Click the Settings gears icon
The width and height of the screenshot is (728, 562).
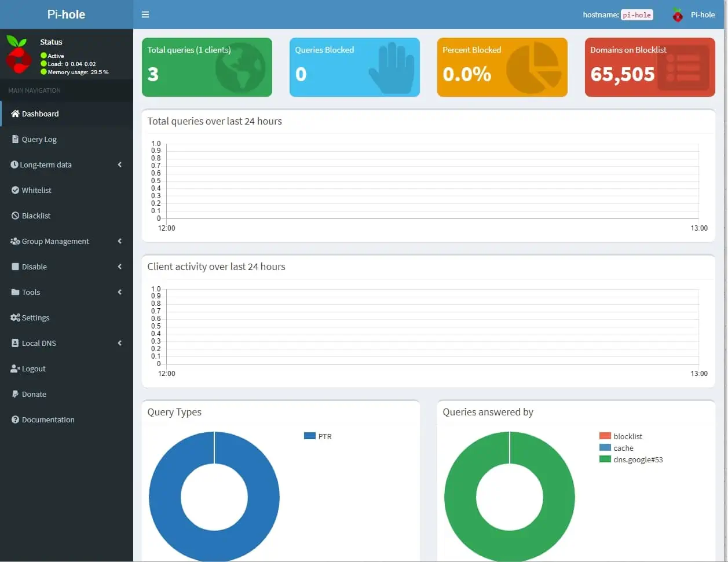16,318
